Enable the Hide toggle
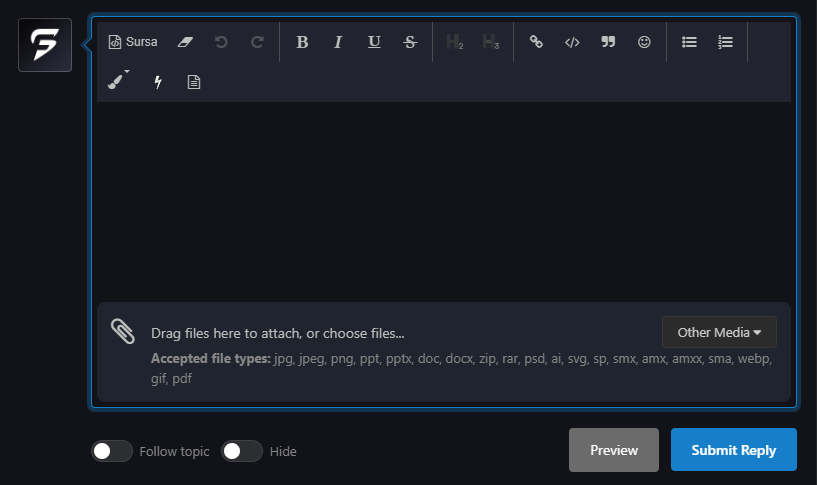Image resolution: width=817 pixels, height=485 pixels. [x=242, y=451]
